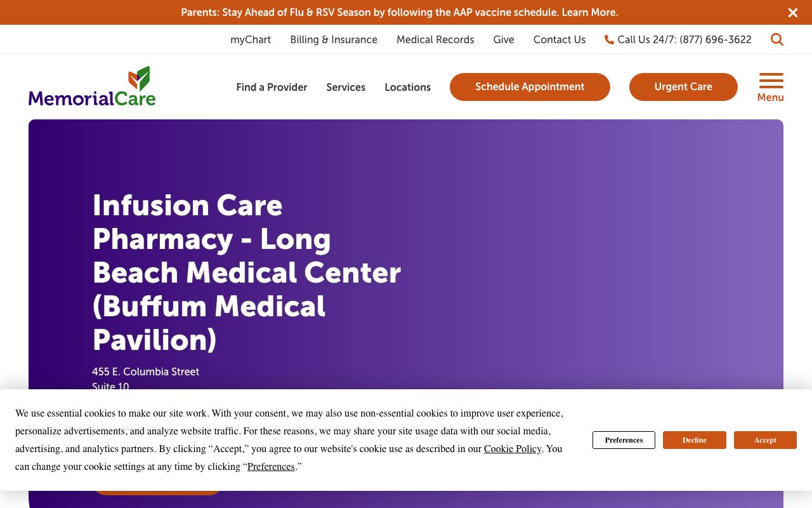The height and width of the screenshot is (508, 812).
Task: Dismiss the flu banner with the X icon
Action: [792, 12]
